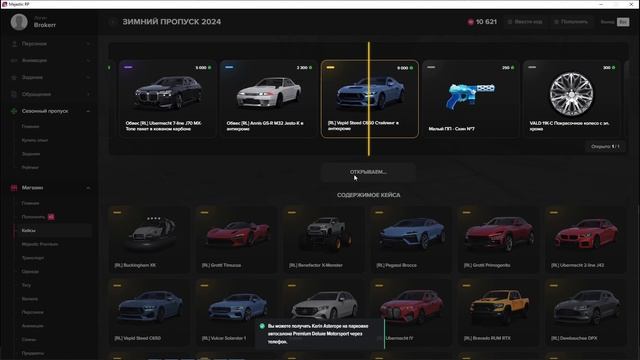Screen dimensions: 640x360
Task: Select the VALD 19K-C wheel card
Action: pyautogui.click(x=571, y=99)
